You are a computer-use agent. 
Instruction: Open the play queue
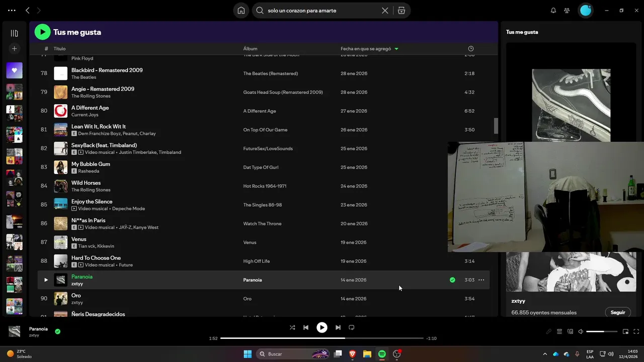tap(559, 332)
